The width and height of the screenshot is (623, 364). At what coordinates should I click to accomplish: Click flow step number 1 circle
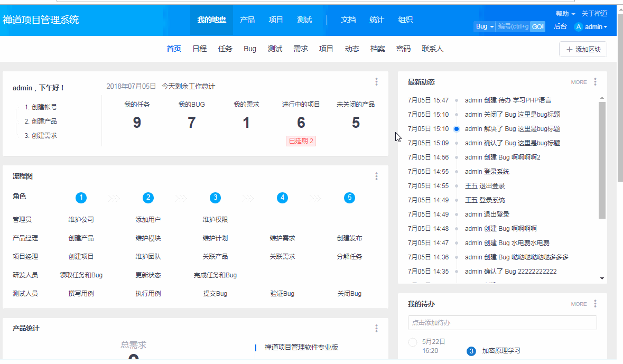click(81, 198)
